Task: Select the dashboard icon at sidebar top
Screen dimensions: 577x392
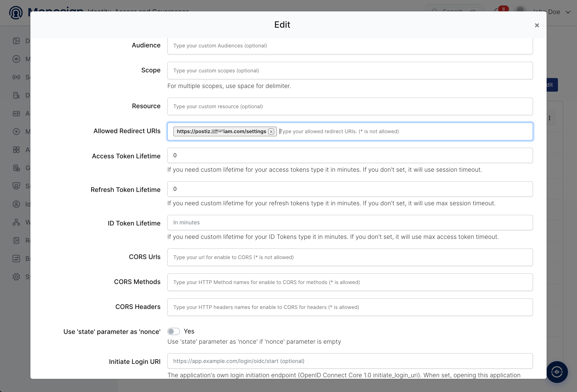Action: [16, 41]
